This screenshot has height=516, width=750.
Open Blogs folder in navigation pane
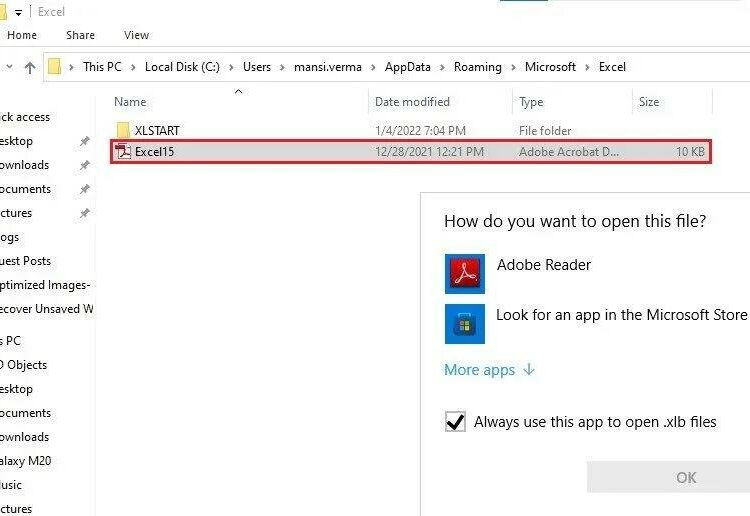[x=10, y=237]
